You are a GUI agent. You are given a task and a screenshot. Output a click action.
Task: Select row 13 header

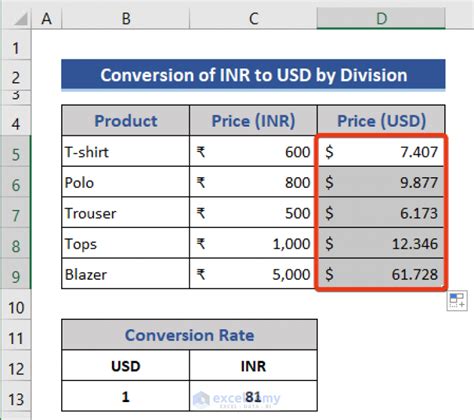(16, 396)
